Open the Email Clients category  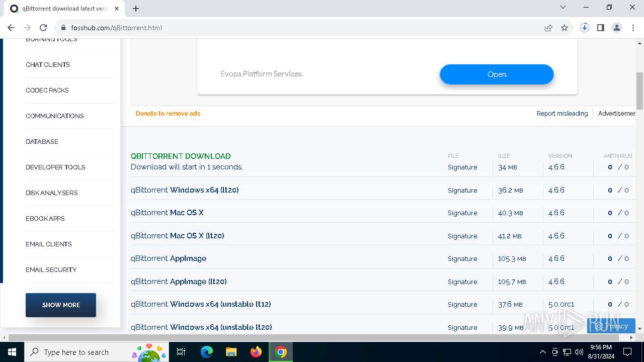point(49,244)
